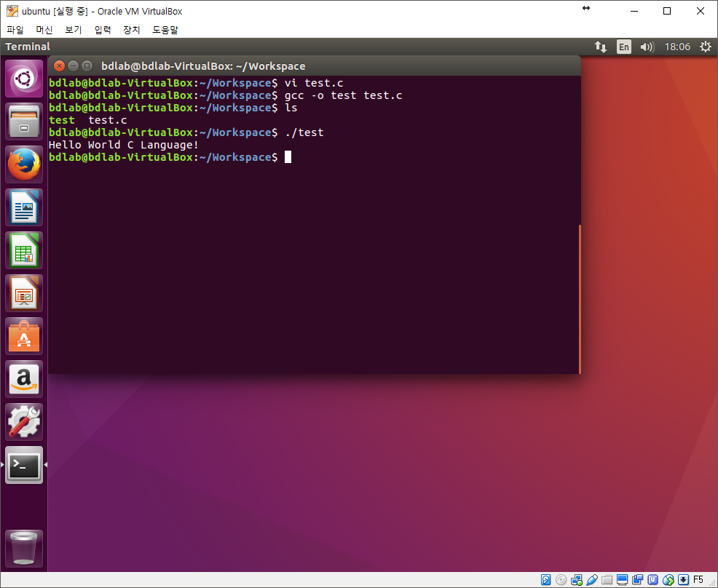This screenshot has width=718, height=588.
Task: Click the terminal cursor at last prompt
Action: (288, 157)
